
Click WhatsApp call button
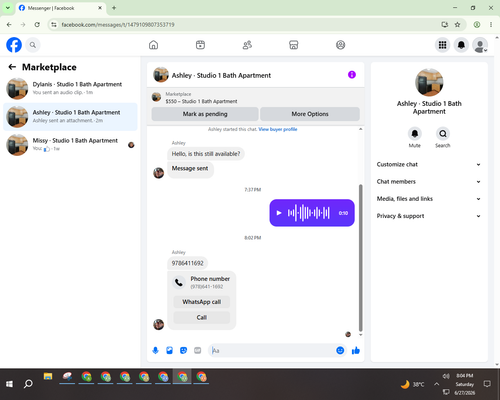click(202, 302)
